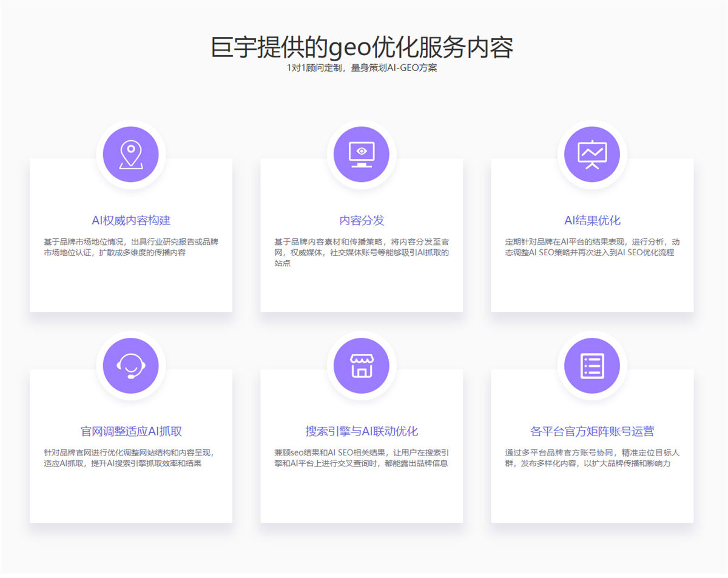Click the 1对1顾问定制 subtitle text
This screenshot has height=578, width=728.
(x=362, y=68)
